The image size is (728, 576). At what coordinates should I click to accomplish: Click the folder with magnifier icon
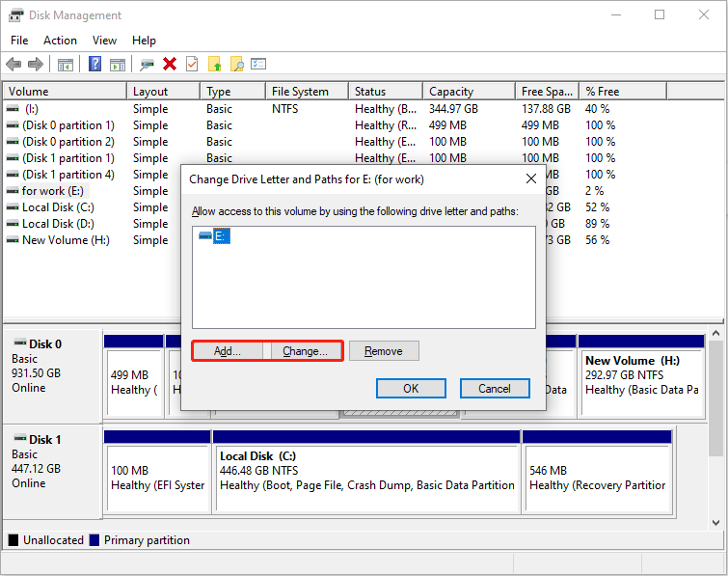(x=237, y=64)
